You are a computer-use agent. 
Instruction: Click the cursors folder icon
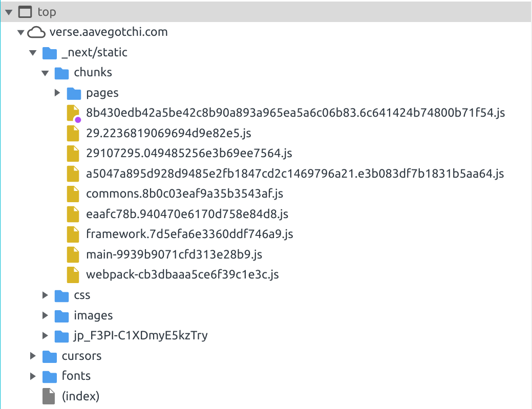point(50,356)
